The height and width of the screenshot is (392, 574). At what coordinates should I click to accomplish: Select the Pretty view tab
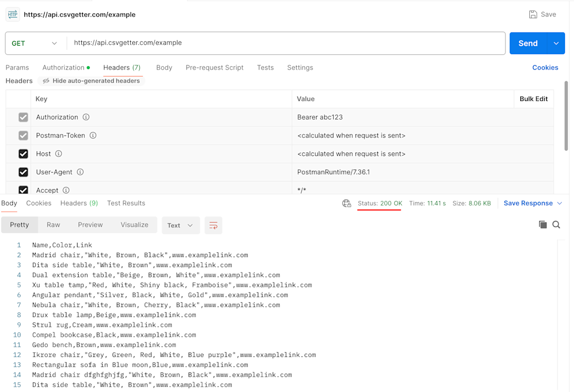point(20,225)
